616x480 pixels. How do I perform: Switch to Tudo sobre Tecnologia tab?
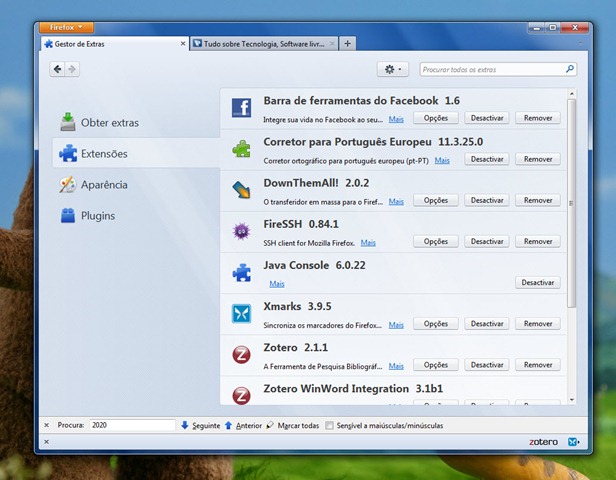tap(264, 44)
